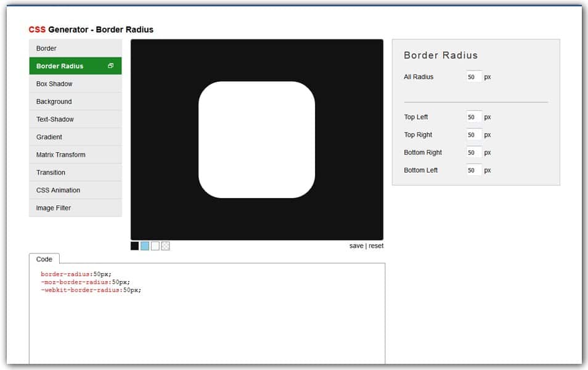The height and width of the screenshot is (370, 588).
Task: Switch to the Code tab
Action: pyautogui.click(x=44, y=259)
